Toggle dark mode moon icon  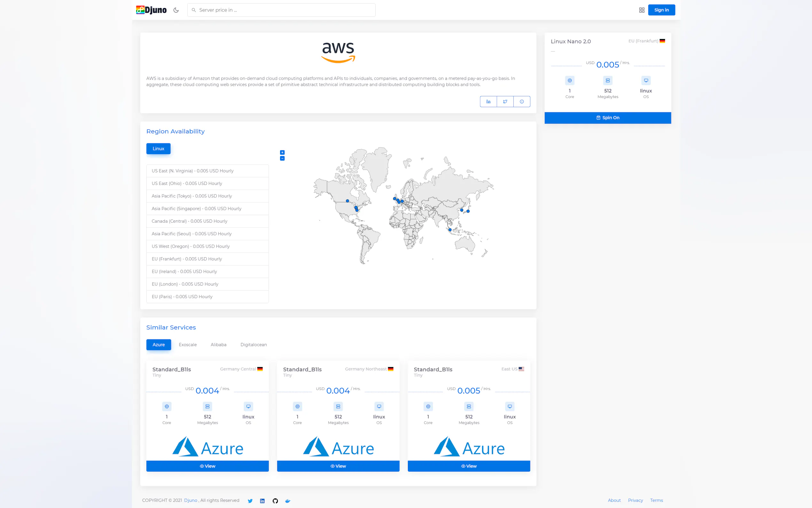[176, 10]
